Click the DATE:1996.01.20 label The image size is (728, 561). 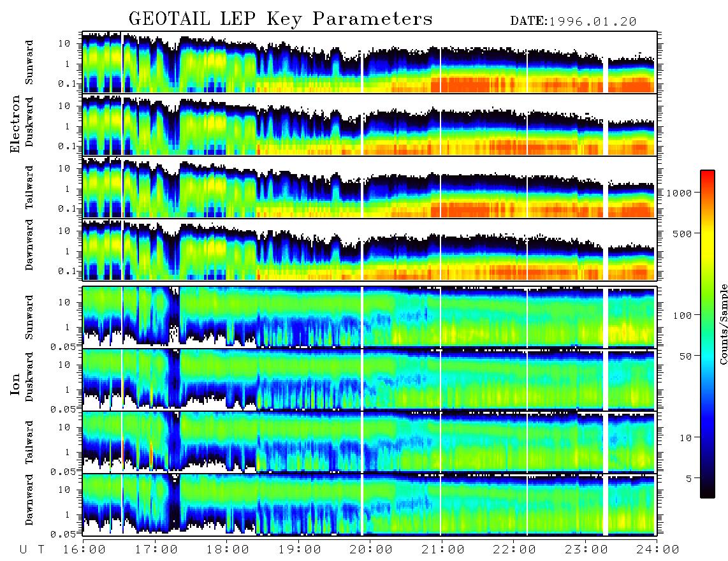tap(573, 22)
